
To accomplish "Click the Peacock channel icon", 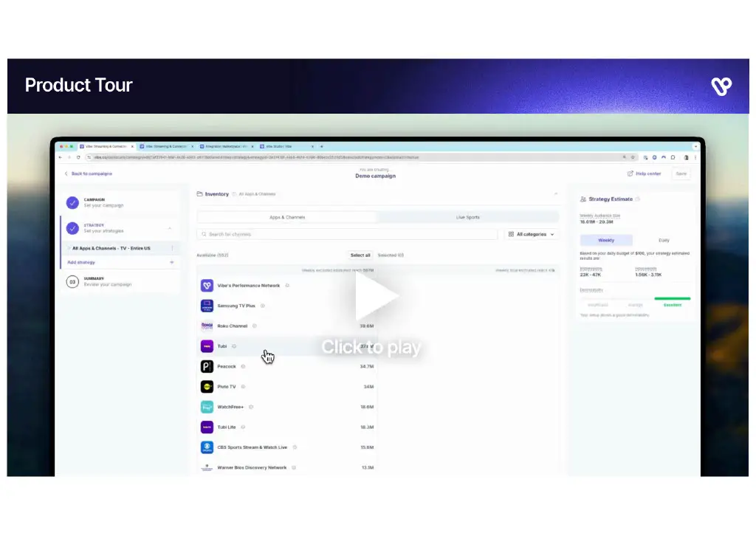I will pyautogui.click(x=207, y=366).
